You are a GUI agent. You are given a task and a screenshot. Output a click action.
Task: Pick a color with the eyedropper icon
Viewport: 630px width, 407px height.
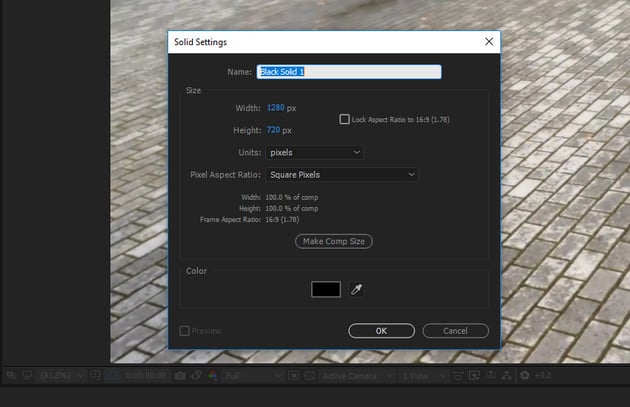click(356, 289)
